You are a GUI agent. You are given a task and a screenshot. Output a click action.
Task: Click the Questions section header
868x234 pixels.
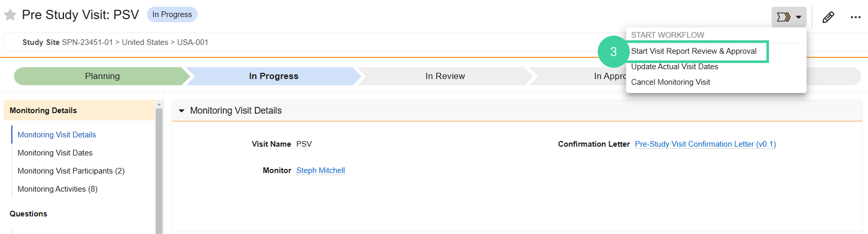28,214
